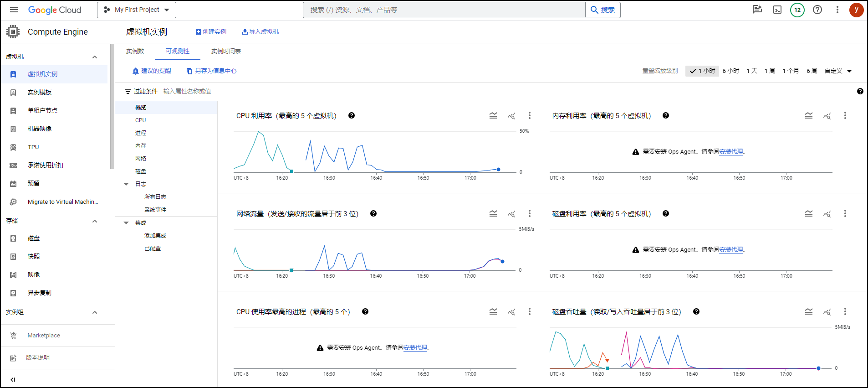Select the 1 小时 time range
The height and width of the screenshot is (388, 868).
click(x=702, y=71)
